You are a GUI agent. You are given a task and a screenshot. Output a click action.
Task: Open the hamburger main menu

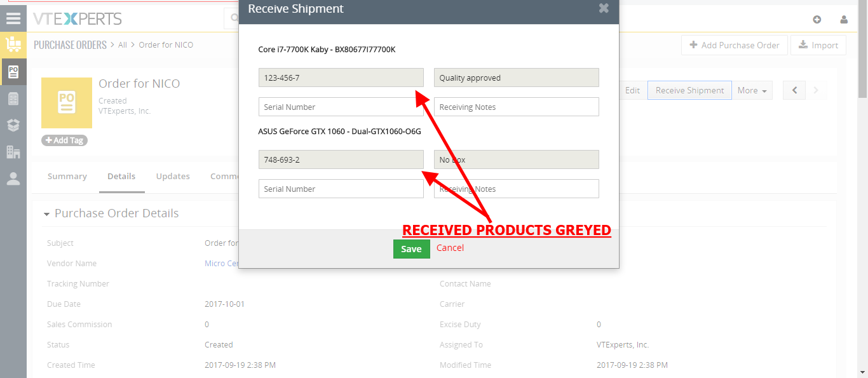[x=13, y=18]
